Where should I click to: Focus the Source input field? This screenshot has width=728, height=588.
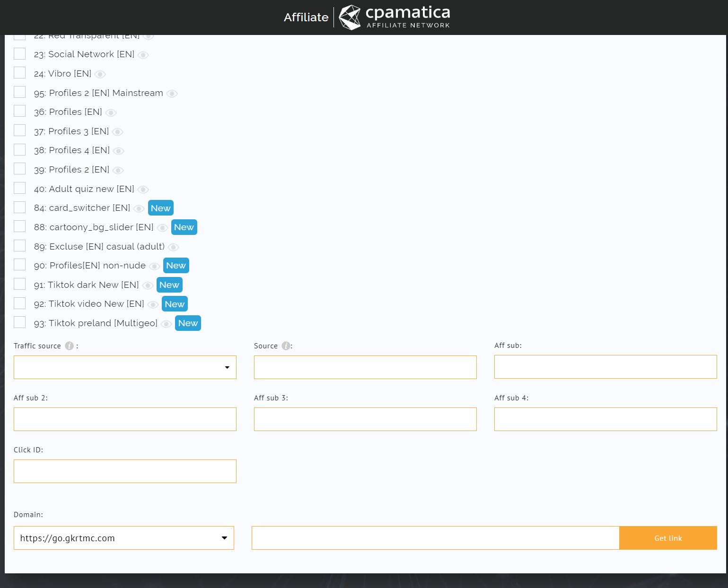click(x=365, y=367)
